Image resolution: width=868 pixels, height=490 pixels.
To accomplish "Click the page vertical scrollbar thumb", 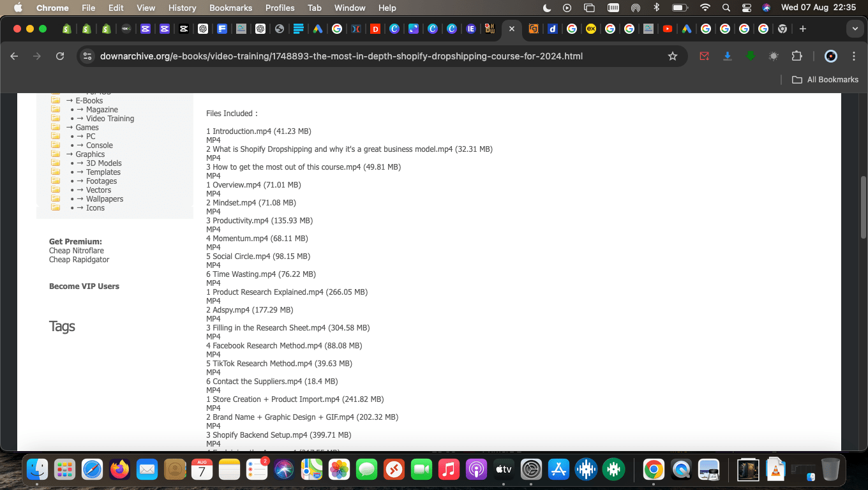I will [x=864, y=207].
